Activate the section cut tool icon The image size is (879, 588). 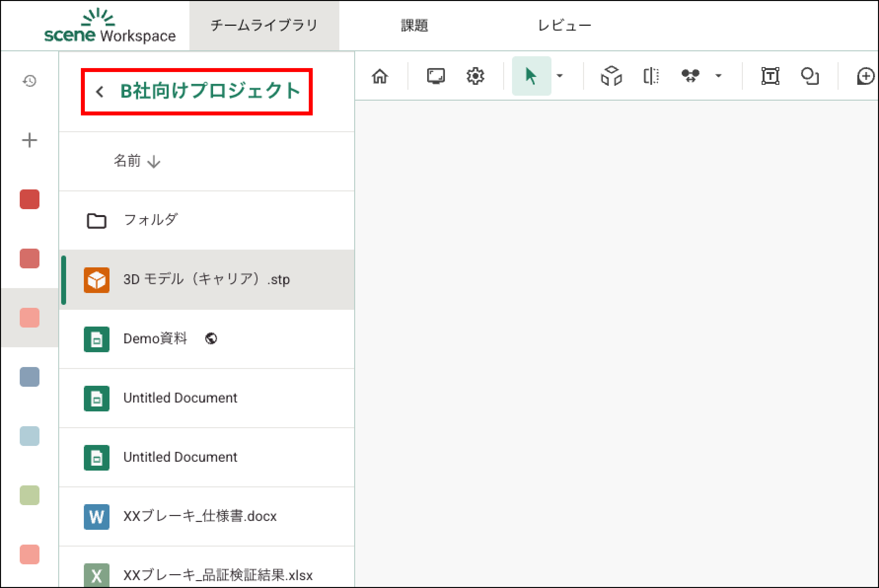[x=651, y=76]
